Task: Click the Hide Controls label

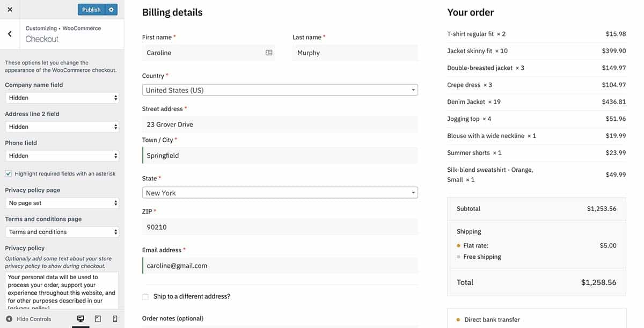Action: 34,319
